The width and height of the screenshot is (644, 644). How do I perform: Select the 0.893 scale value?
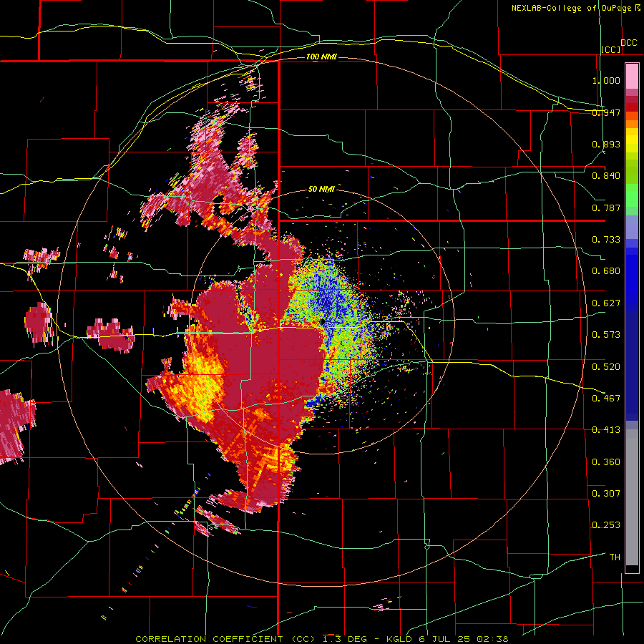tap(606, 144)
